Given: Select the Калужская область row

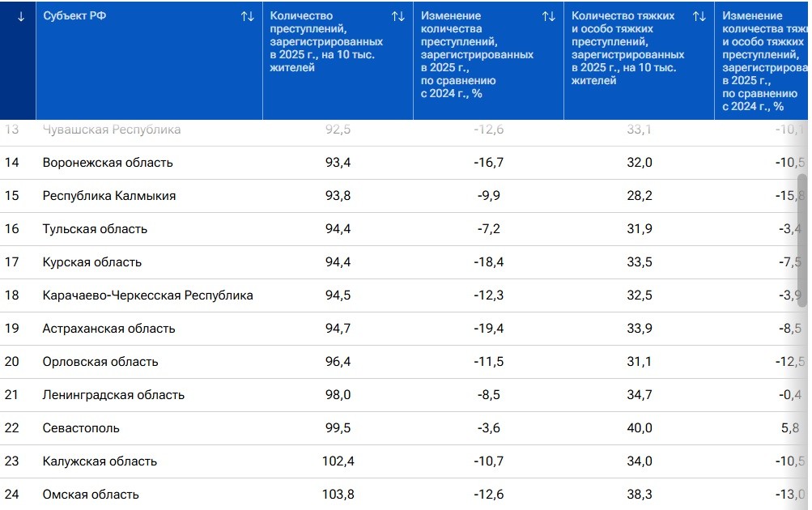Looking at the screenshot, I should (x=100, y=461).
